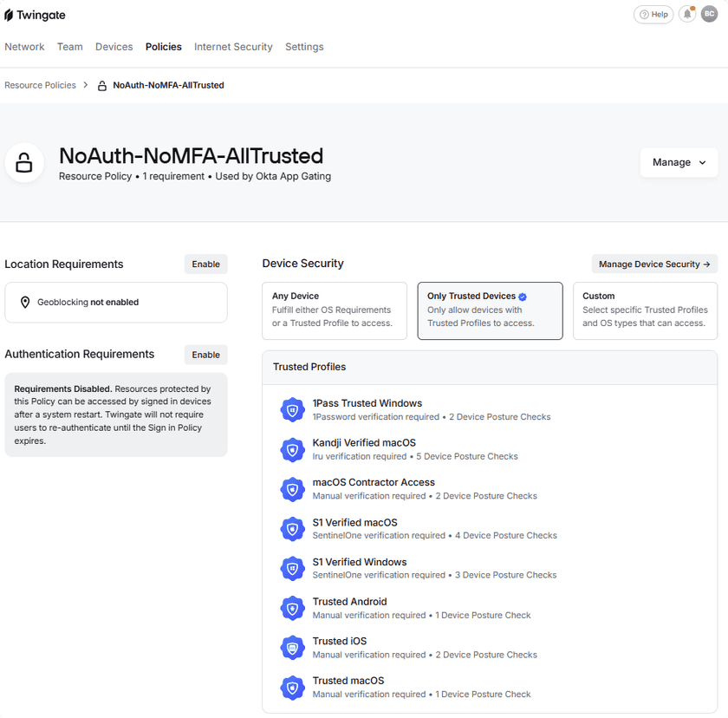Image resolution: width=728 pixels, height=718 pixels.
Task: Open Trusted macOS profile
Action: pyautogui.click(x=490, y=688)
